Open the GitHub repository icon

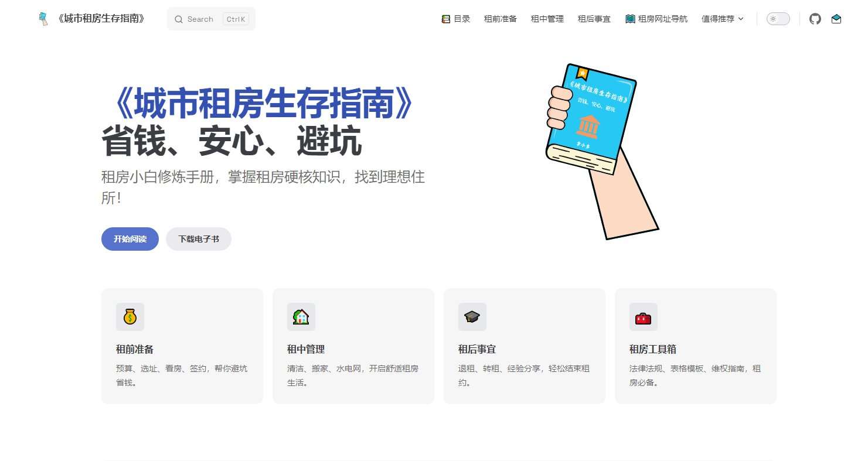click(x=815, y=19)
